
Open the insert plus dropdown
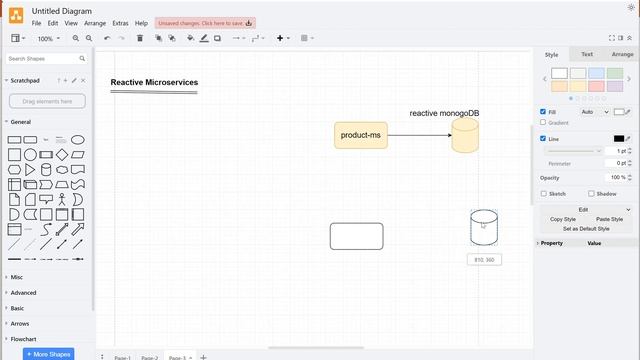pos(283,38)
